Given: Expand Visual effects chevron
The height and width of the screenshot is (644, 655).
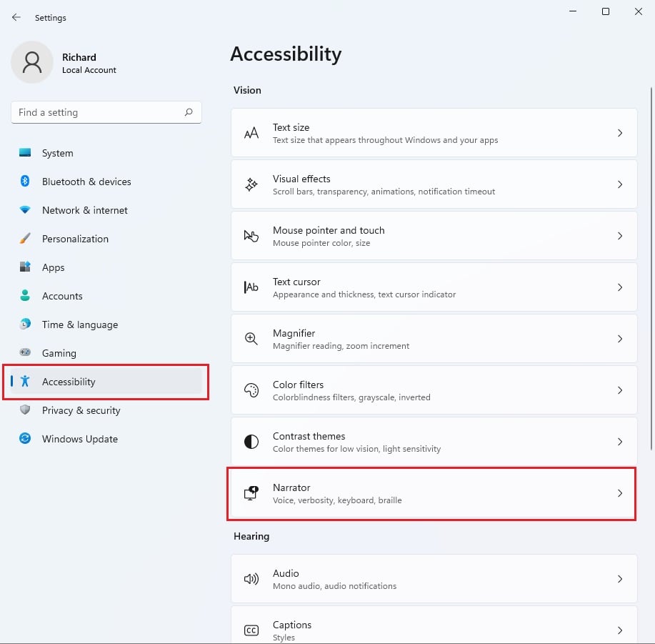Looking at the screenshot, I should click(620, 184).
